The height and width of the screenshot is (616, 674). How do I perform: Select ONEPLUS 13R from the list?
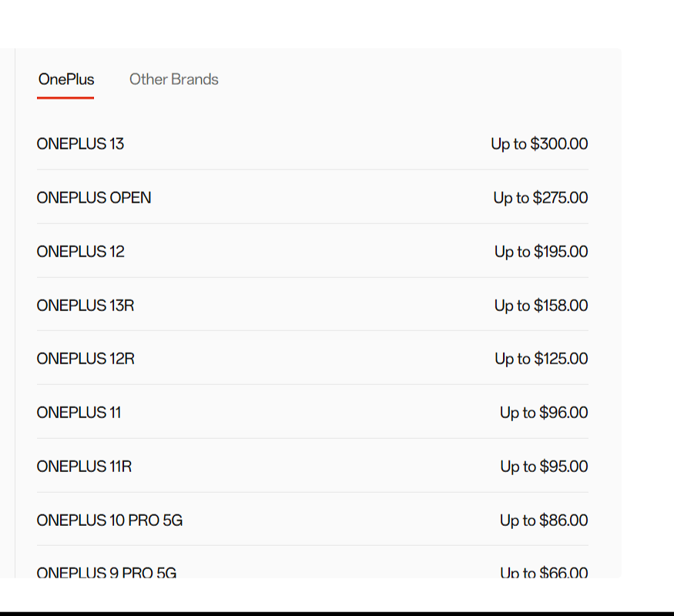85,306
